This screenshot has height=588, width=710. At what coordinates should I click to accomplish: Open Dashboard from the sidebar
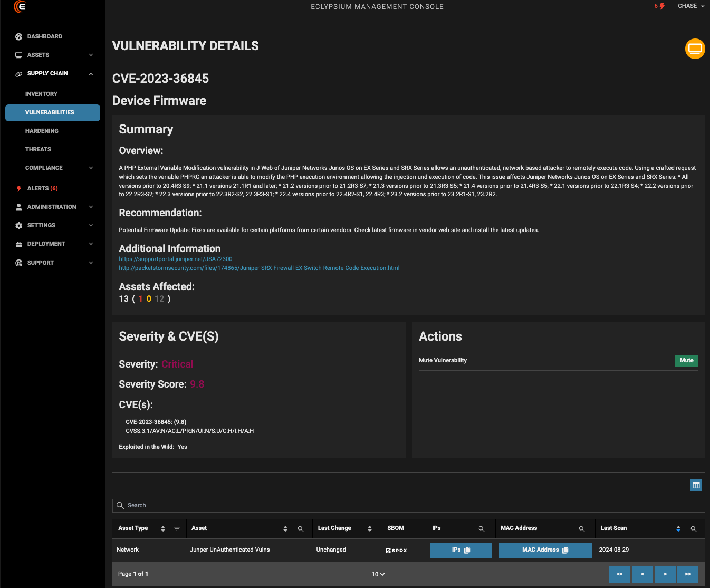45,37
